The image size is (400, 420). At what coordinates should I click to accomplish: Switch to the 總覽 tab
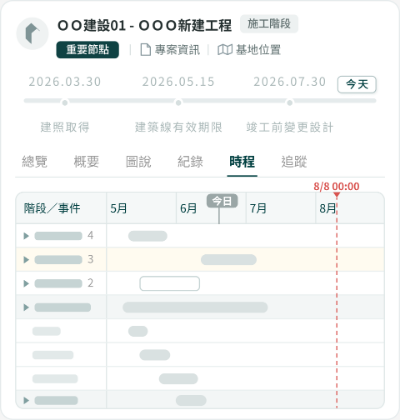[35, 162]
